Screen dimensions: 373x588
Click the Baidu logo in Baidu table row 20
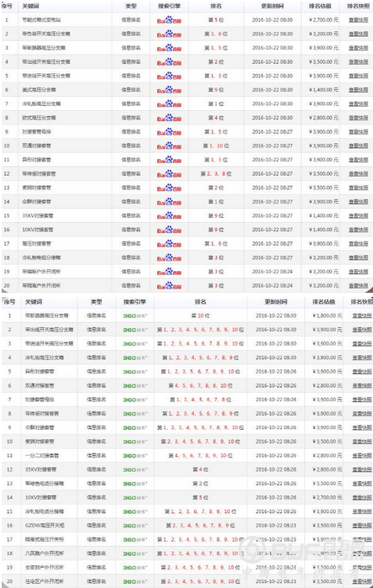(x=169, y=286)
